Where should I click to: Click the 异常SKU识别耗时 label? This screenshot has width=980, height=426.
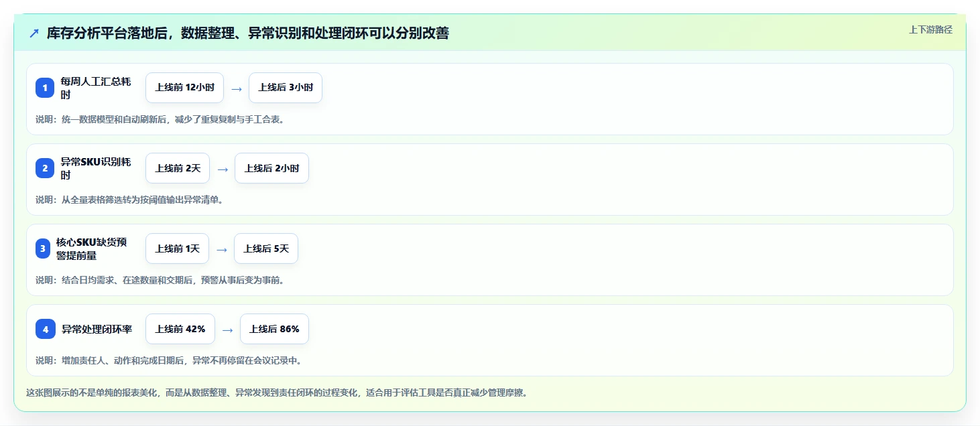coord(96,168)
